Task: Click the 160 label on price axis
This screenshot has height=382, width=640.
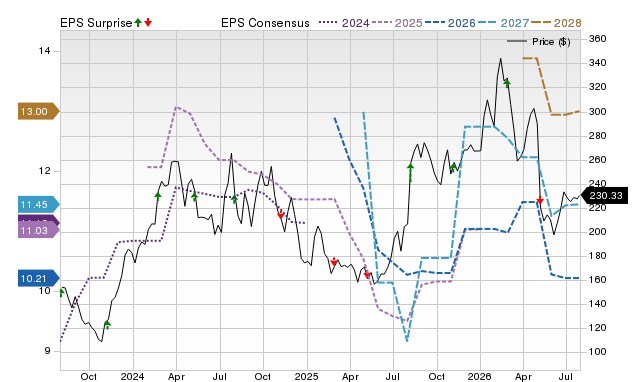Action: (x=598, y=280)
